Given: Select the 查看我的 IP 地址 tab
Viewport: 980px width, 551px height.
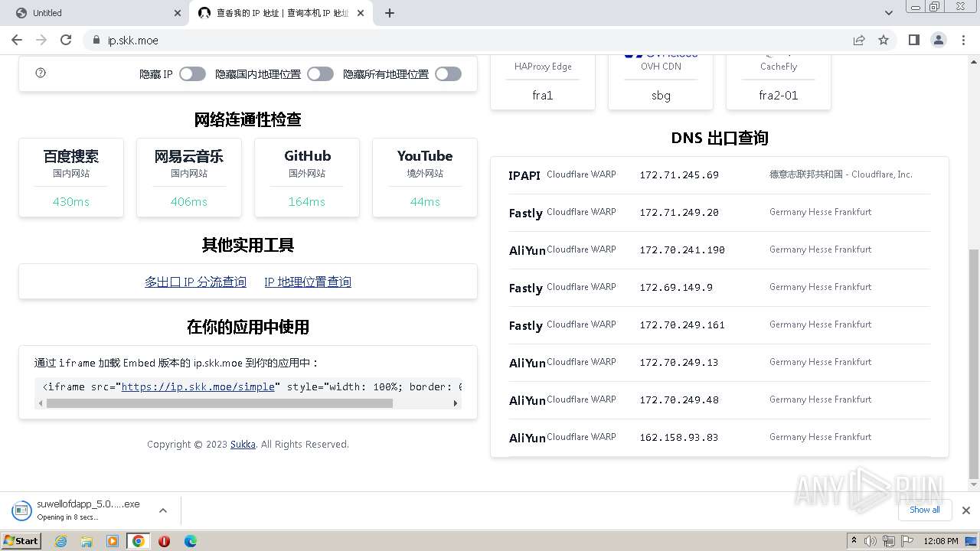Looking at the screenshot, I should coord(280,13).
